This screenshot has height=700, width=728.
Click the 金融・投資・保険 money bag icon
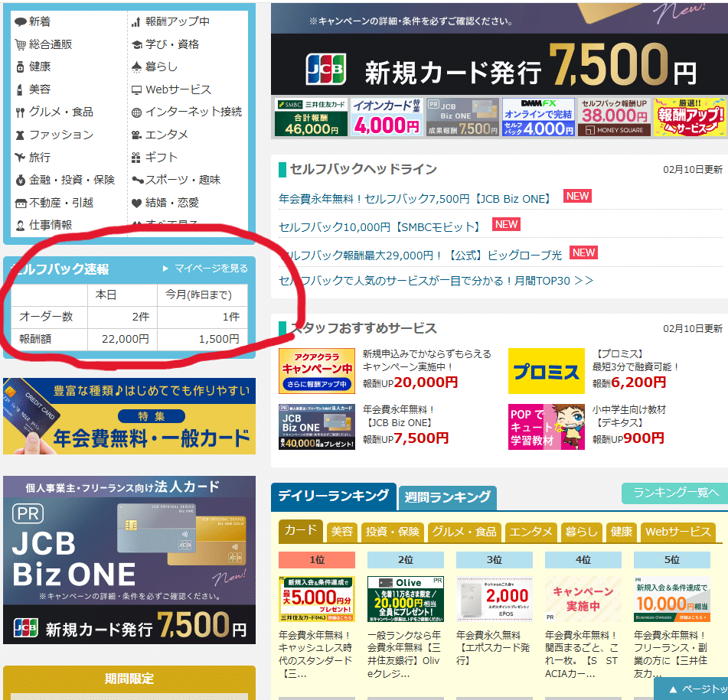coord(21,180)
